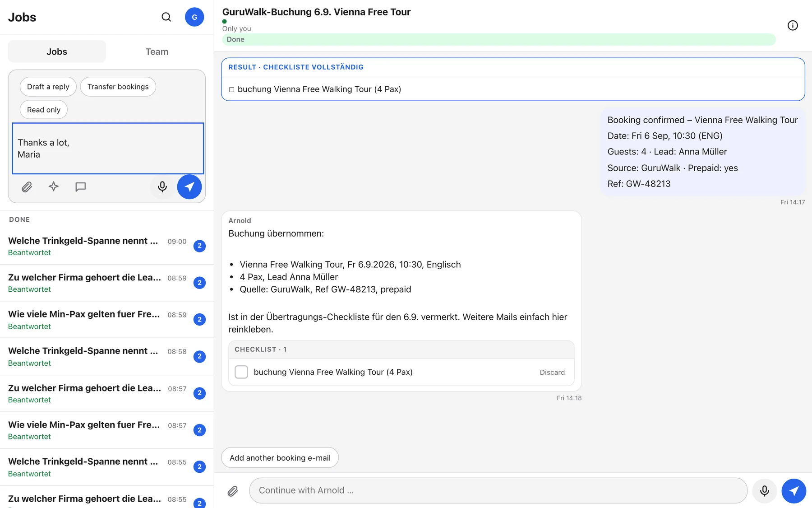Click 'Only you' visibility label
Viewport: 812px width, 508px height.
(x=236, y=28)
